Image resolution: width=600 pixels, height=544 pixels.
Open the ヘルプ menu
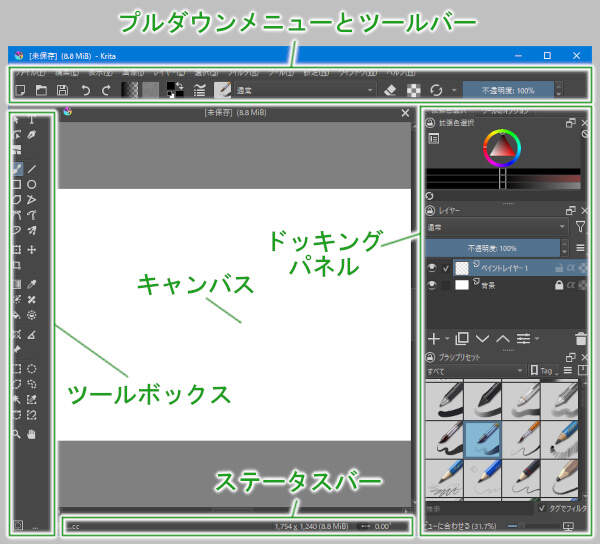tap(398, 73)
